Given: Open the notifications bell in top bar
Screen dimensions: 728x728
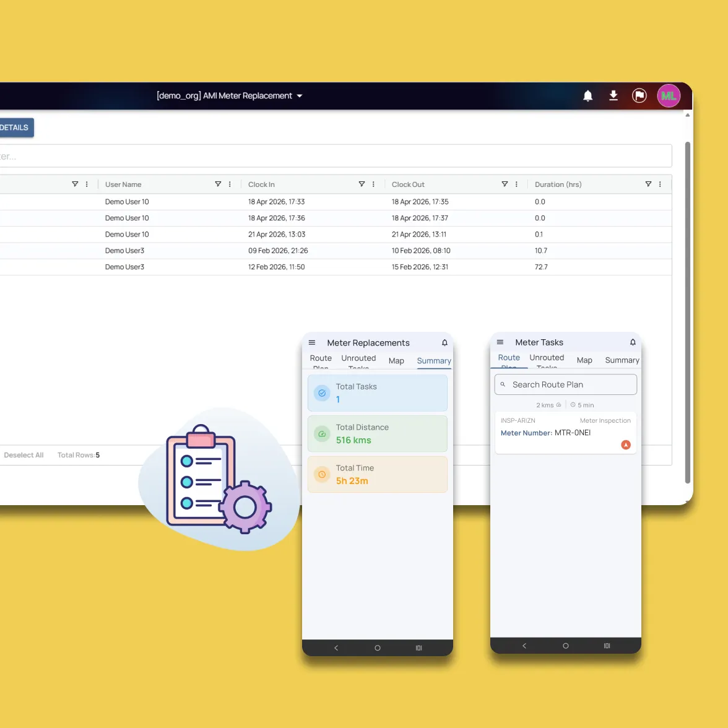Looking at the screenshot, I should (588, 95).
